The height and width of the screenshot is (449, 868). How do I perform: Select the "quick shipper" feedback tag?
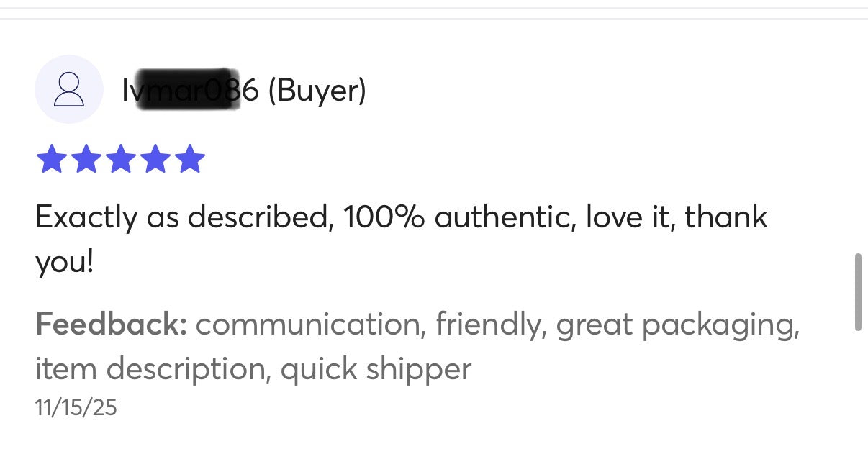[376, 369]
